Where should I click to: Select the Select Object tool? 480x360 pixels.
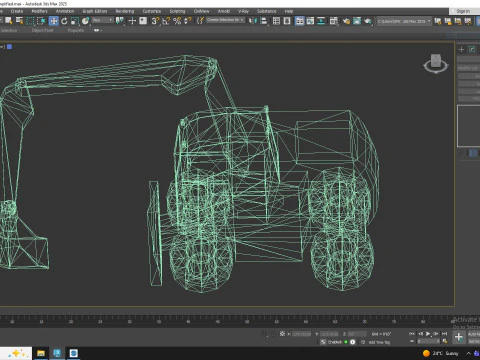(8, 21)
